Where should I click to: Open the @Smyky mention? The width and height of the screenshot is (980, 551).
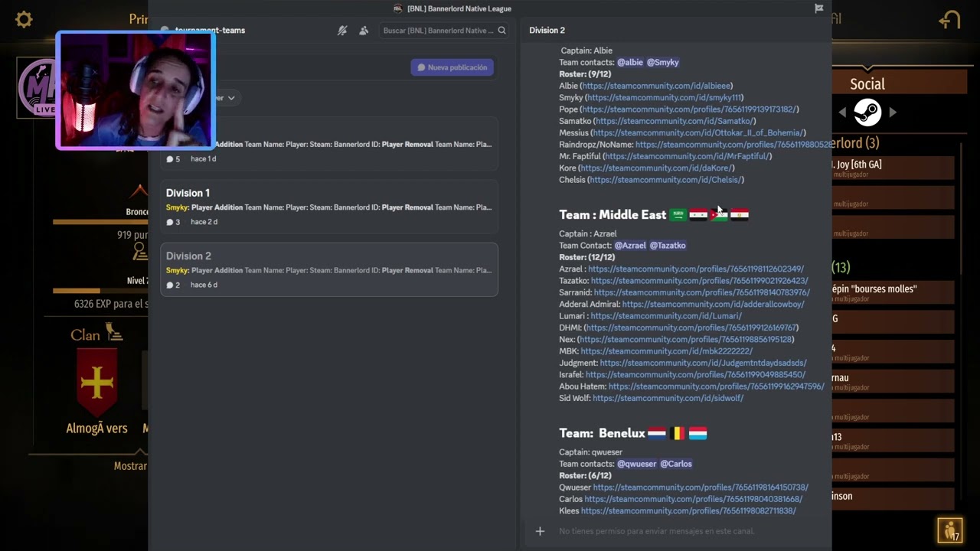663,62
